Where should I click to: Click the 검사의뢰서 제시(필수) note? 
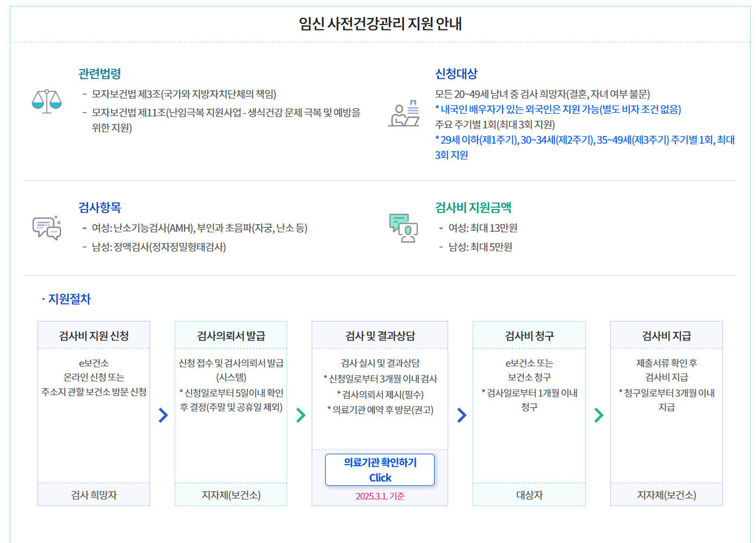(380, 394)
